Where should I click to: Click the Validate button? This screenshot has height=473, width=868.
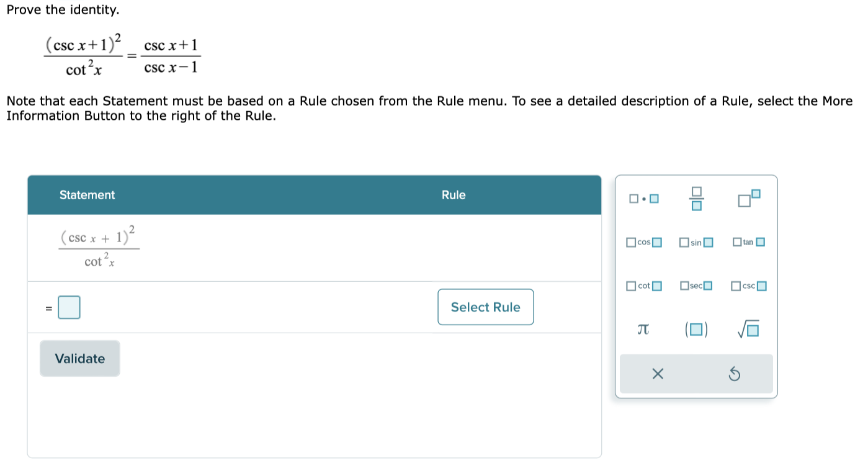point(79,358)
